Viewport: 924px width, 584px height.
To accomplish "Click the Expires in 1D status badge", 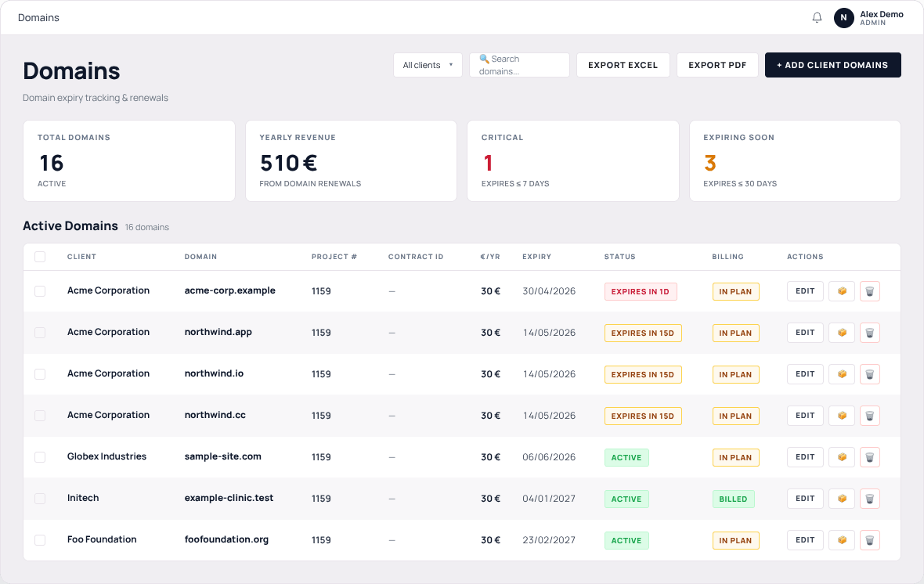I will tap(641, 292).
